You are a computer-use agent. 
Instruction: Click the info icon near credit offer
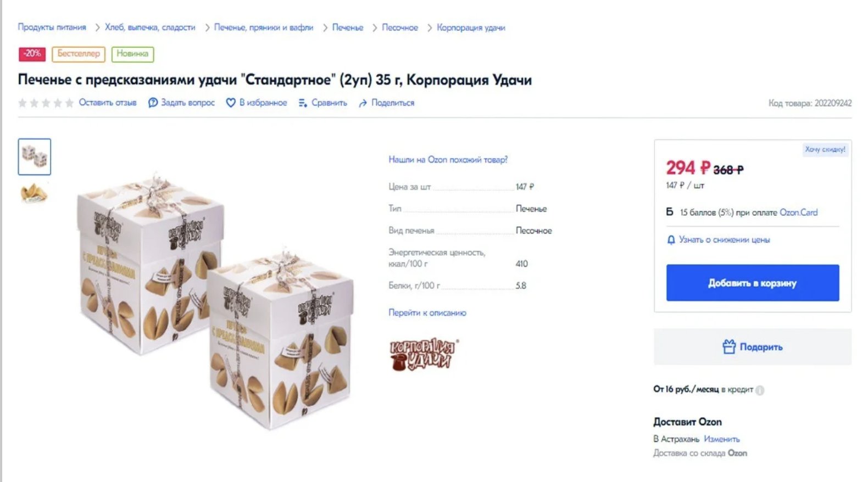click(760, 391)
